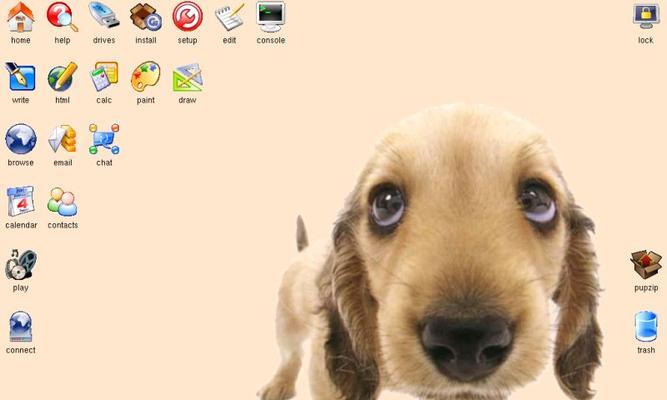
Task: Launch the edit notepad icon
Action: point(229,17)
